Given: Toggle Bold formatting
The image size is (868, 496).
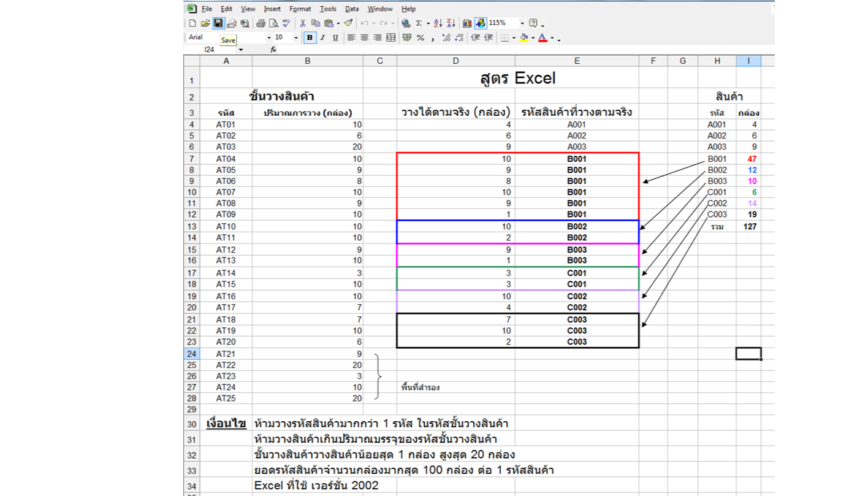Looking at the screenshot, I should [x=310, y=37].
